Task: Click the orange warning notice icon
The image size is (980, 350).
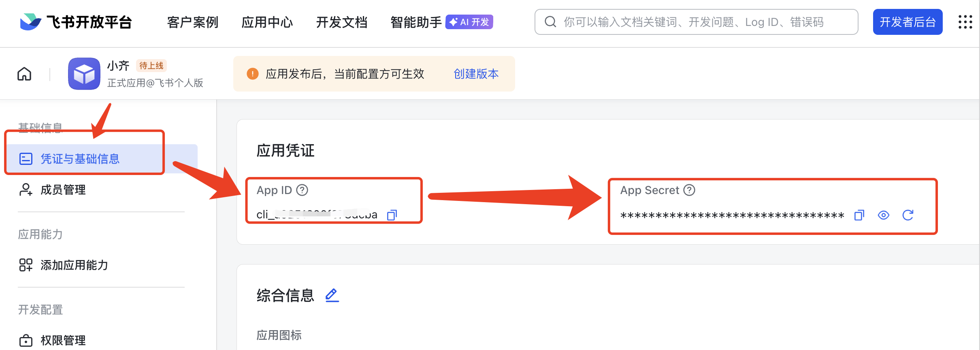Action: (253, 74)
